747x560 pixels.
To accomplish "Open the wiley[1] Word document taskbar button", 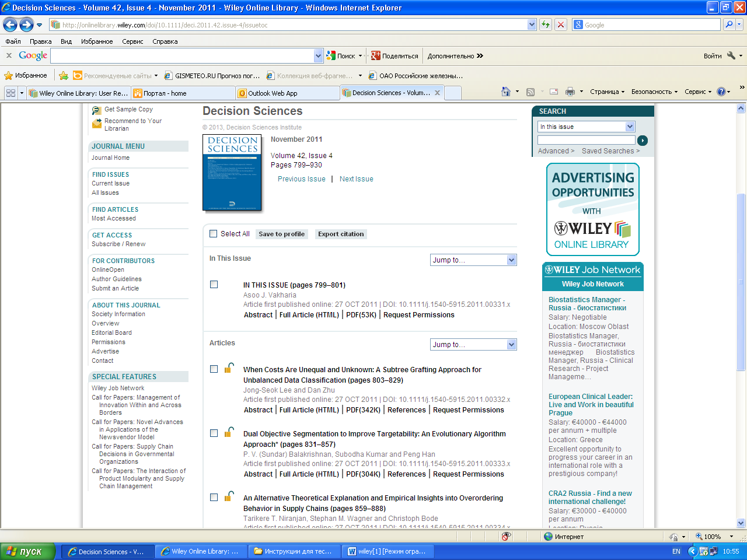I will pos(389,551).
